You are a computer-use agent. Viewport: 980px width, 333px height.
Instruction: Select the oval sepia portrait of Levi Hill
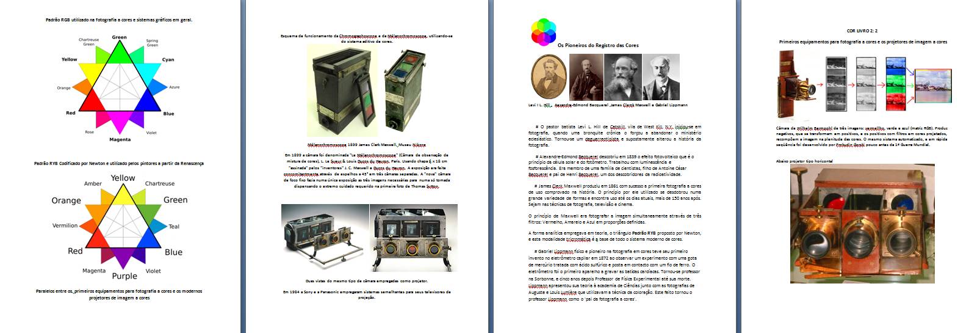(549, 77)
